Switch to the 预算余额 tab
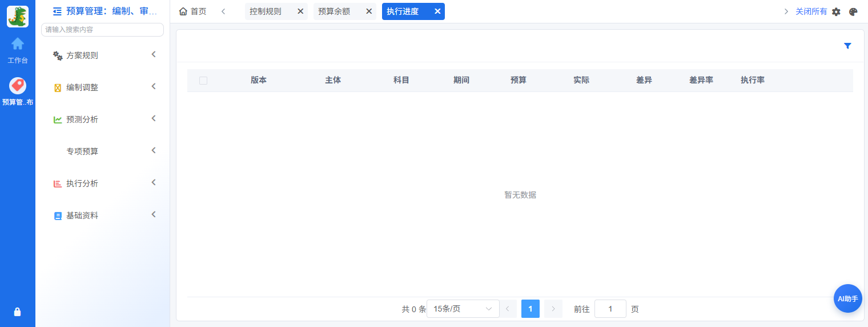Image resolution: width=868 pixels, height=327 pixels. point(334,11)
